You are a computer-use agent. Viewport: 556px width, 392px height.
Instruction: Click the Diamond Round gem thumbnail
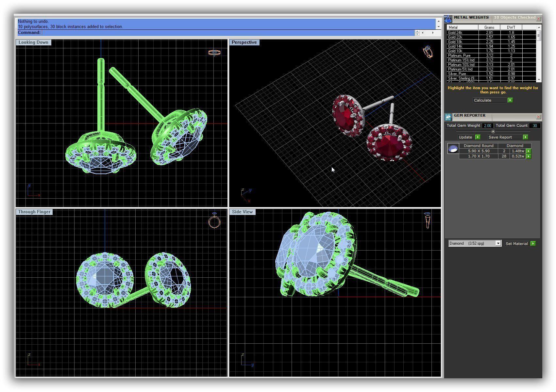pyautogui.click(x=453, y=149)
